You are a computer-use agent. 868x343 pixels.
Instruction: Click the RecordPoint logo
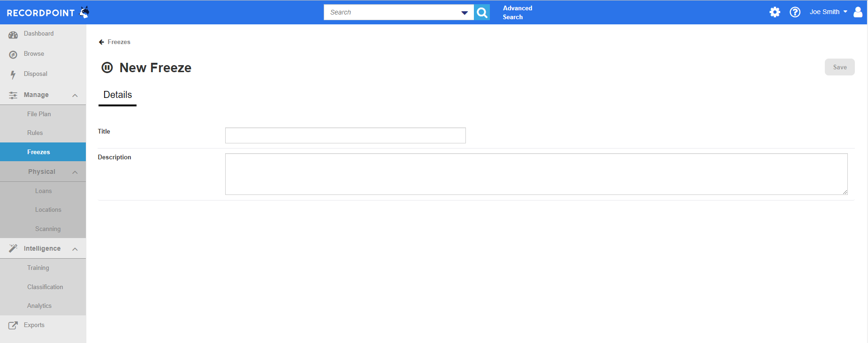pos(48,13)
